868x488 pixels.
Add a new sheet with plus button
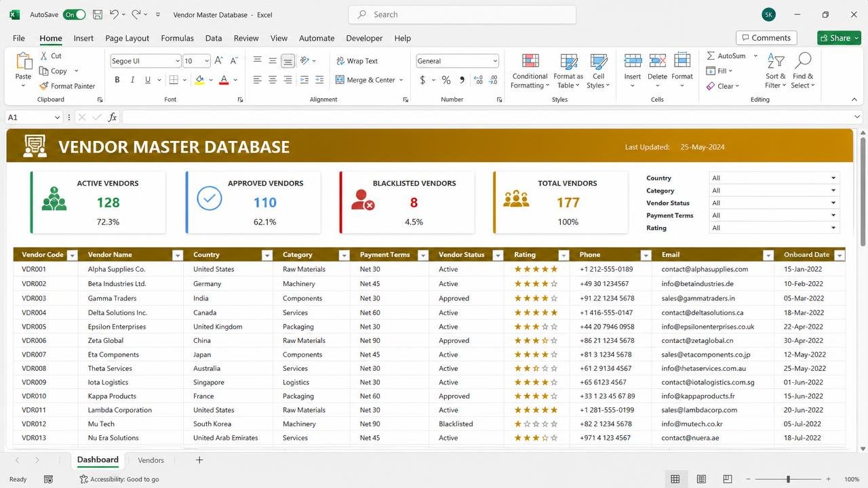(x=199, y=460)
